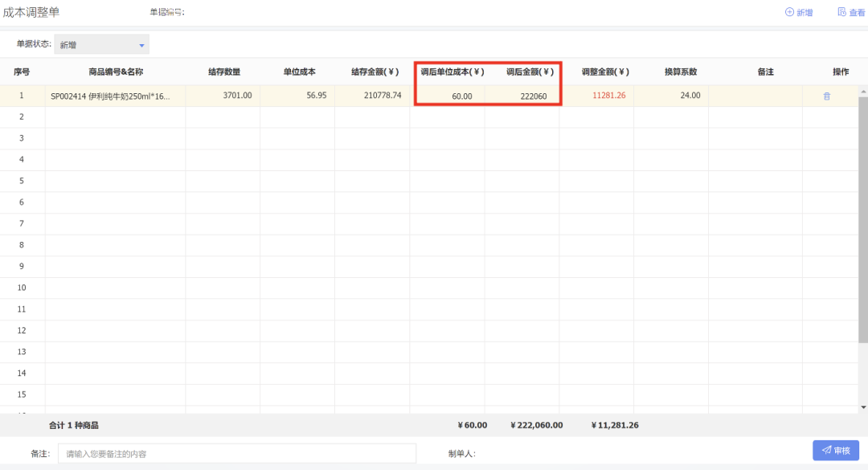Image resolution: width=868 pixels, height=470 pixels.
Task: Click the 结存数量 column header
Action: point(223,72)
